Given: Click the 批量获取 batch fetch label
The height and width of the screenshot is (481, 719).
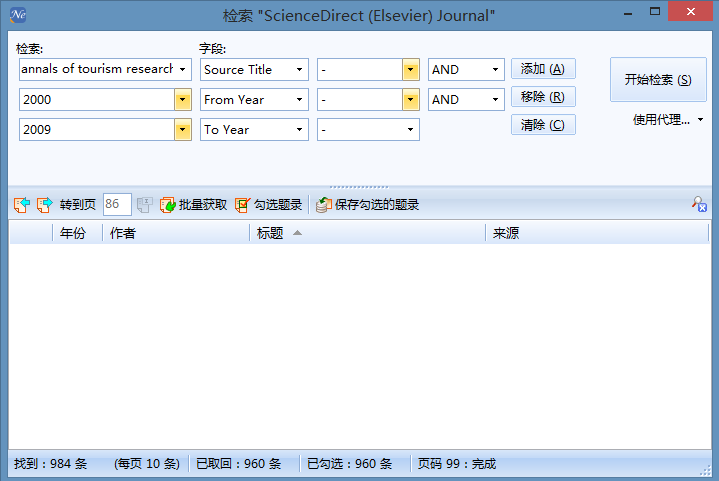Looking at the screenshot, I should pyautogui.click(x=203, y=205).
